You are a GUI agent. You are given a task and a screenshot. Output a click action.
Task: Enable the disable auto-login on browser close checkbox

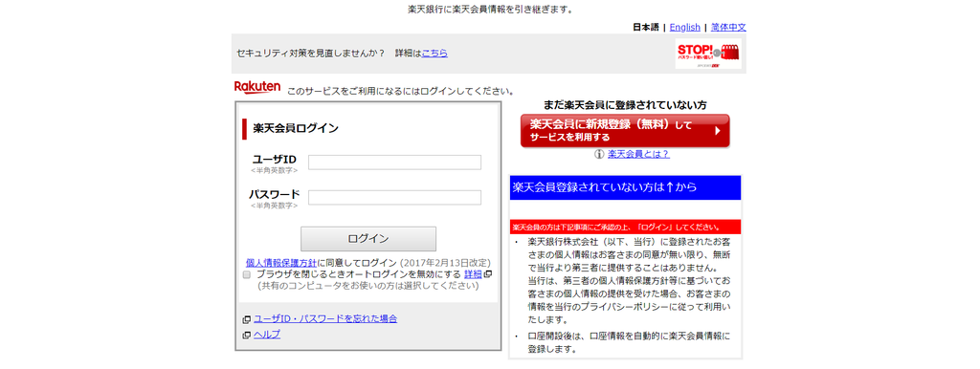(x=247, y=274)
